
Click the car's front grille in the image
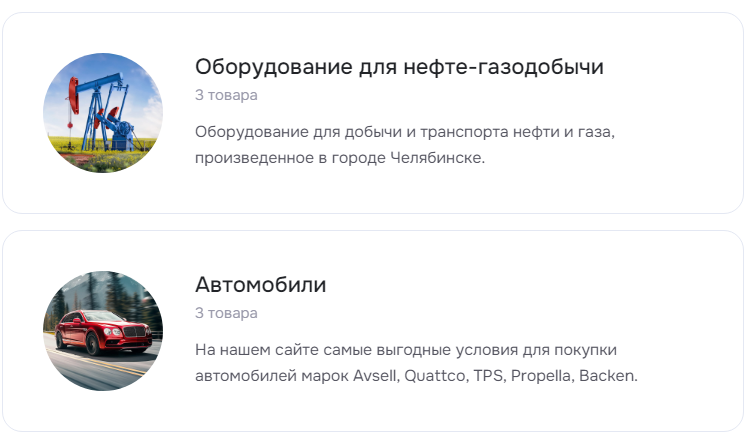pos(135,331)
